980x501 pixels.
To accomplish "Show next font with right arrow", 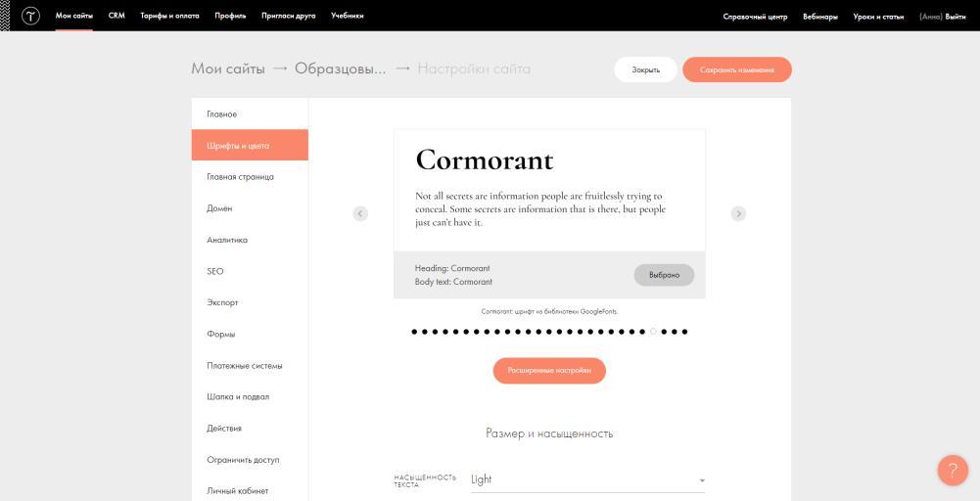I will click(x=738, y=213).
